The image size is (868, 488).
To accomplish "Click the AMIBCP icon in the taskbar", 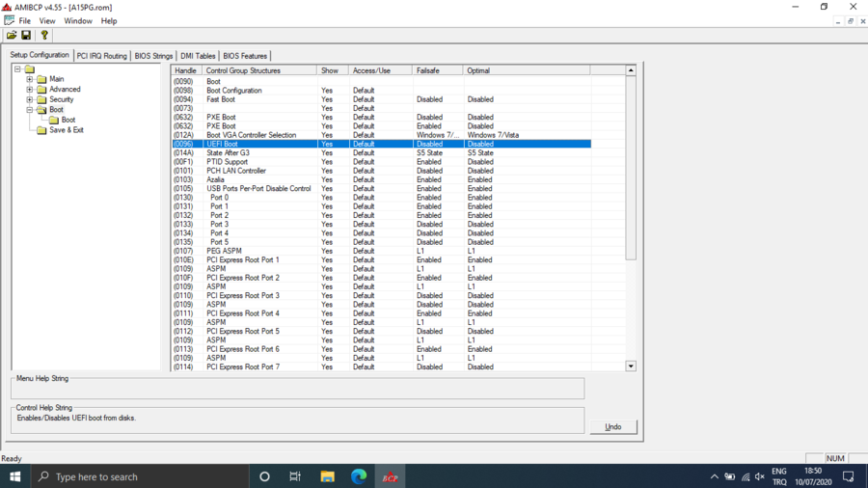I will tap(390, 476).
